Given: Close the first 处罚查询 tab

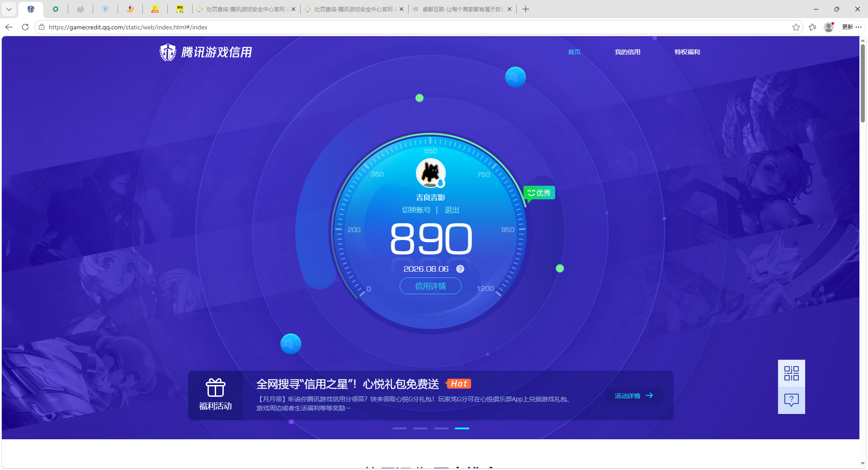Looking at the screenshot, I should pyautogui.click(x=293, y=9).
